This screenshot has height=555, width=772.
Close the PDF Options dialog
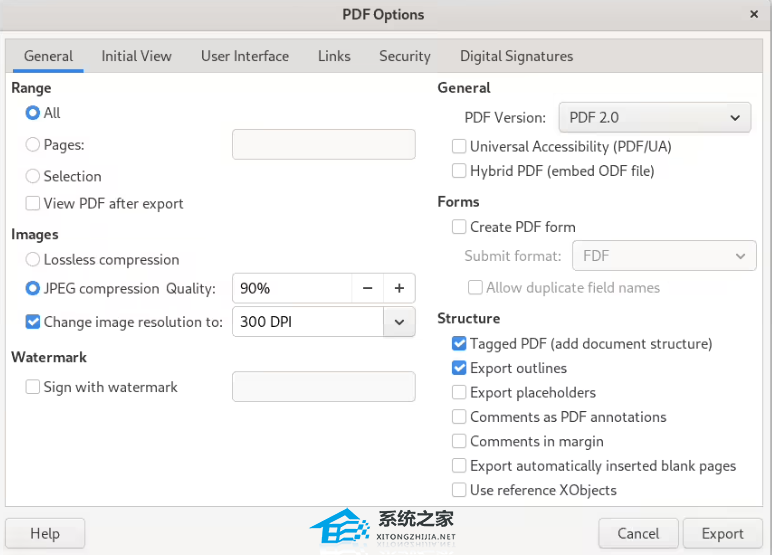pos(752,14)
